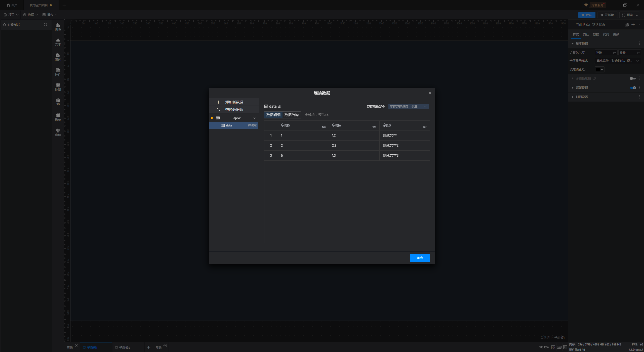Click the 形状 shapes sidebar icon
Image resolution: width=644 pixels, height=352 pixels.
pos(58,117)
